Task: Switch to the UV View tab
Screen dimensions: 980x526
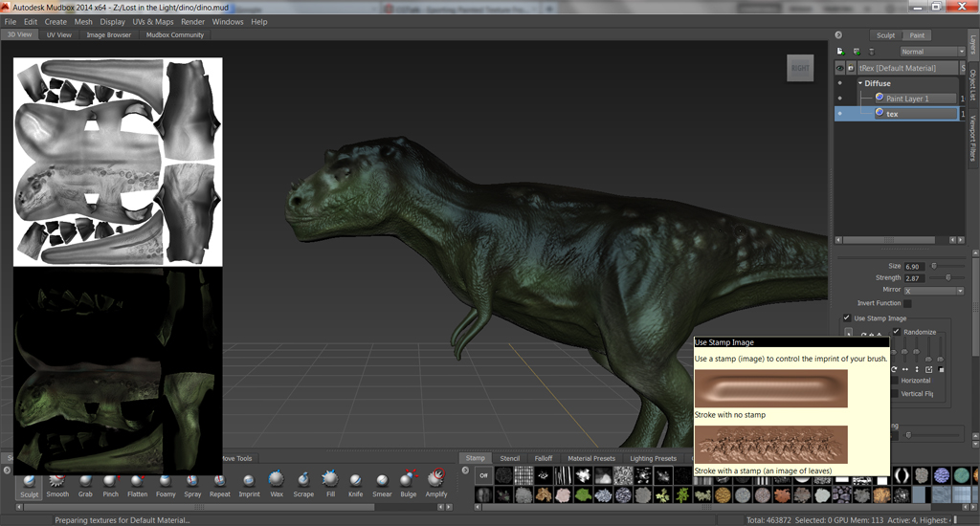Action: click(59, 35)
